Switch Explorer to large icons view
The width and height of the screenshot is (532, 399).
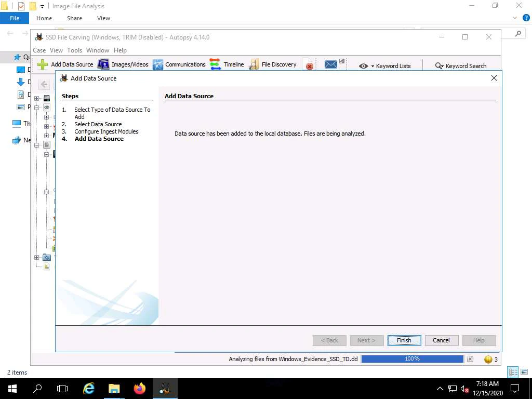[524, 372]
